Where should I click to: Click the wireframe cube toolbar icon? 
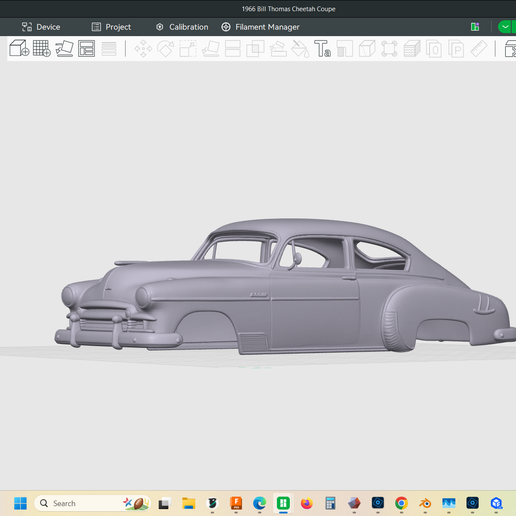367,49
